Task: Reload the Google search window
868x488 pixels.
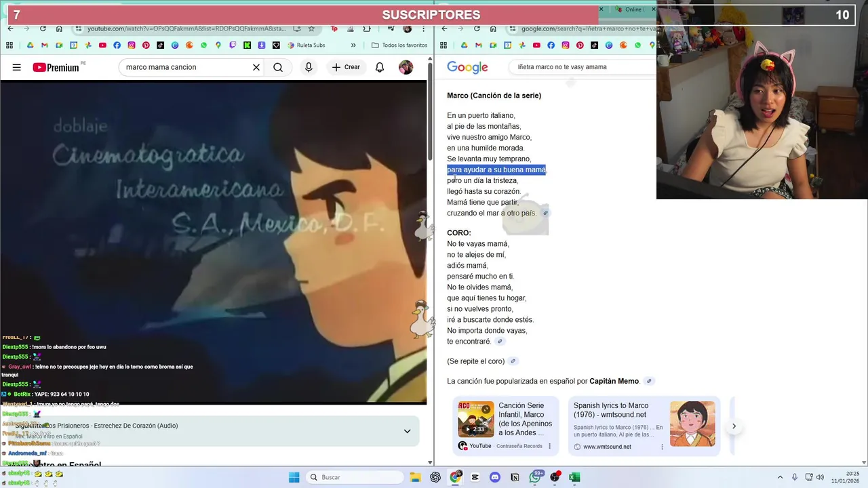Action: tap(477, 28)
